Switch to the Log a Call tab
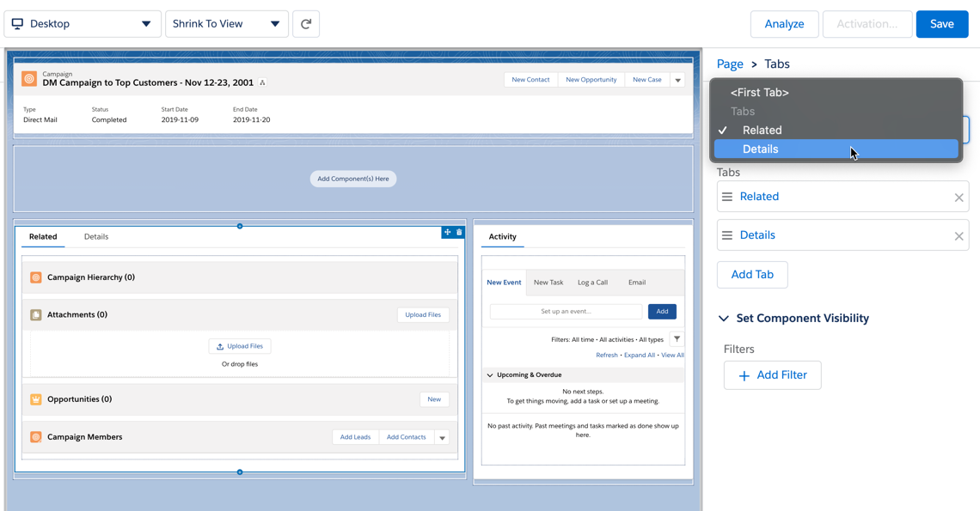 pos(592,283)
